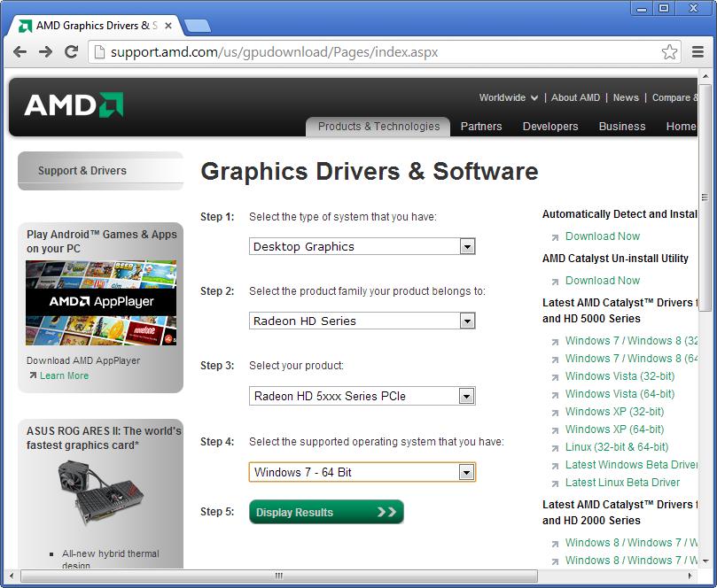Screen dimensions: 717x588
Task: Click Download Now under Automatically Detect and Install
Action: coord(602,236)
